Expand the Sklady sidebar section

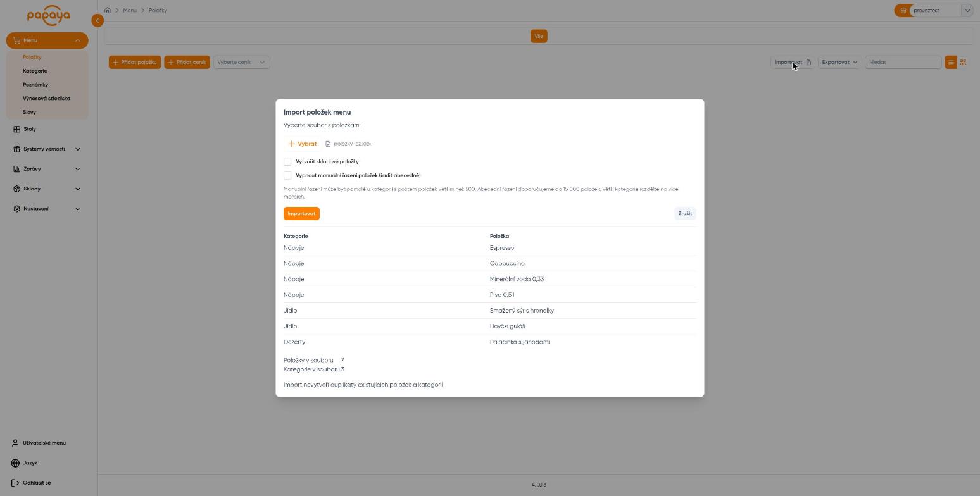point(47,189)
